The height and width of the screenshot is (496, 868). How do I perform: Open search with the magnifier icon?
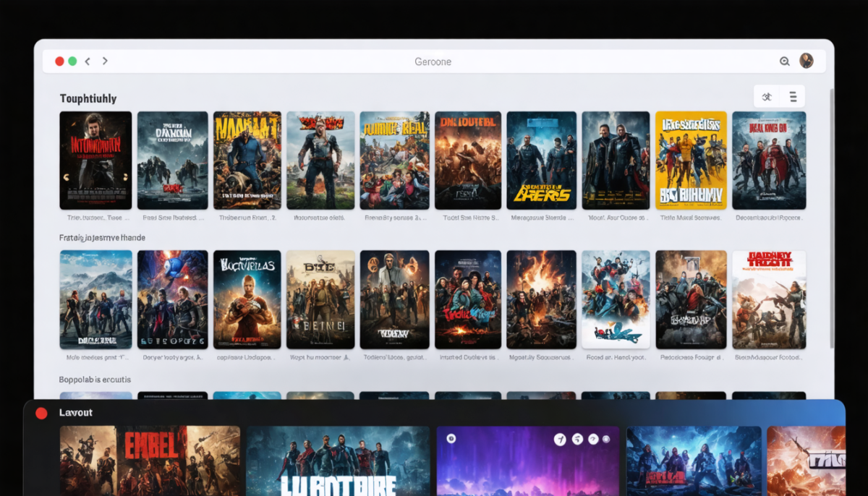pos(784,61)
